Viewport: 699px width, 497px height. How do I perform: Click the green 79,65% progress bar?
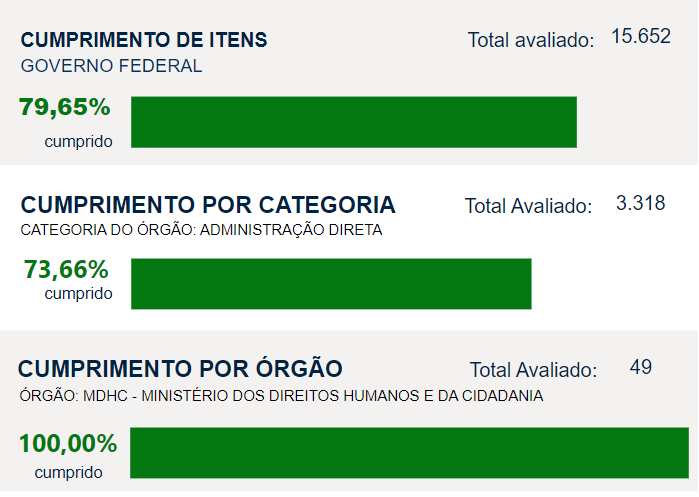click(354, 122)
